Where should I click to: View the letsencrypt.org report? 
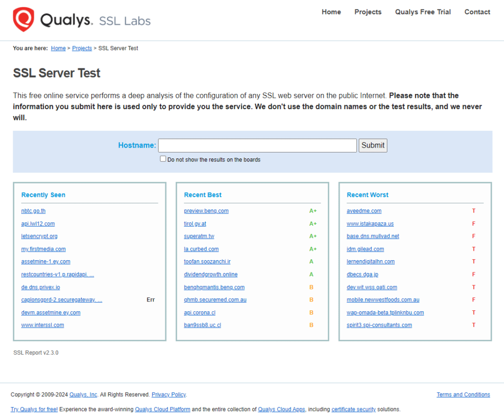point(39,236)
